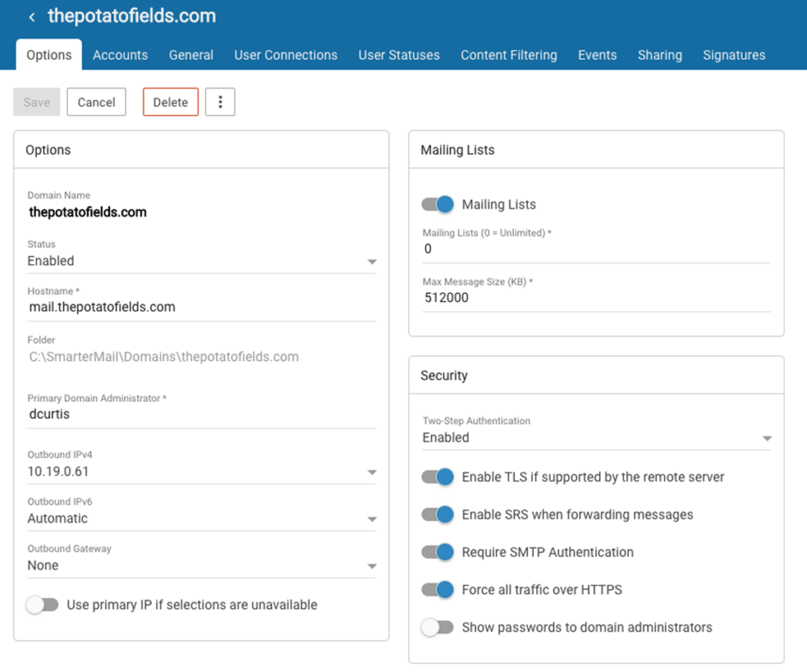Turn on Show passwords to domain administrators
807x672 pixels.
[438, 628]
